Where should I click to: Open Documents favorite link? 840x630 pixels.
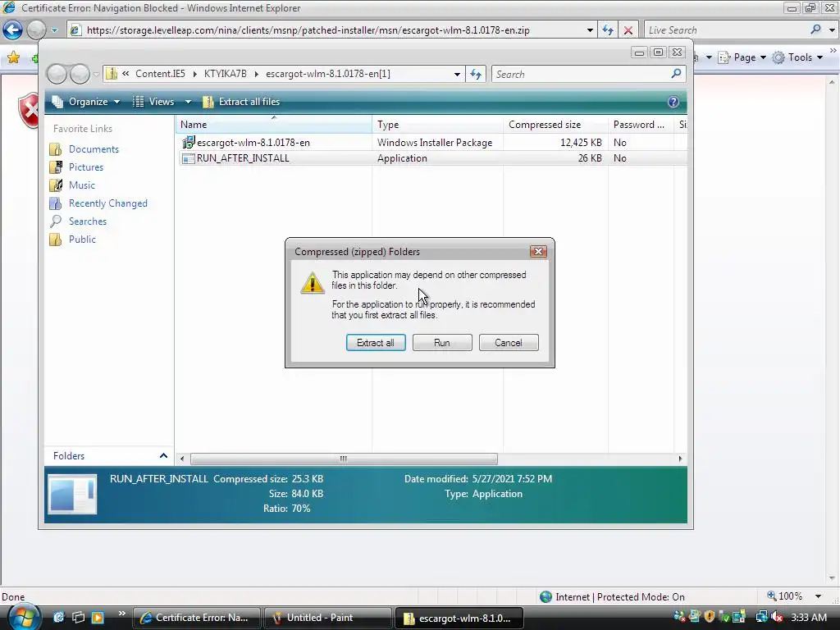[94, 149]
